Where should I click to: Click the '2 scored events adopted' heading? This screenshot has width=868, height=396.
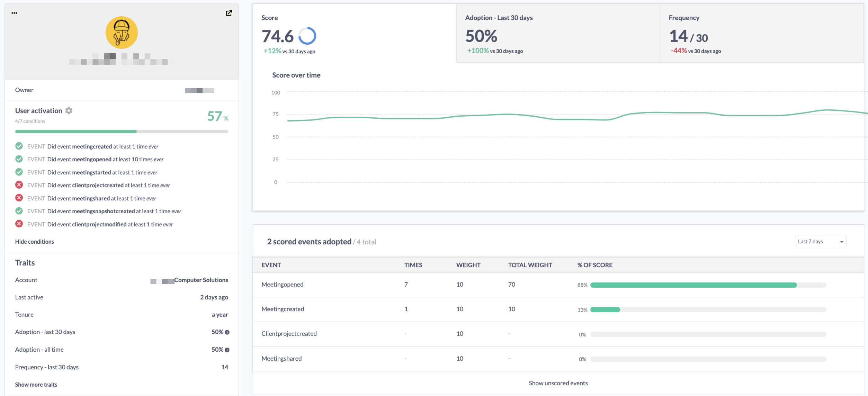(x=309, y=242)
